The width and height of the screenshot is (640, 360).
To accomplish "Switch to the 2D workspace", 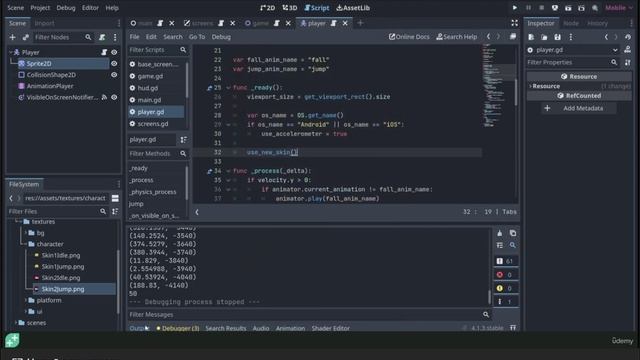I will pos(267,8).
